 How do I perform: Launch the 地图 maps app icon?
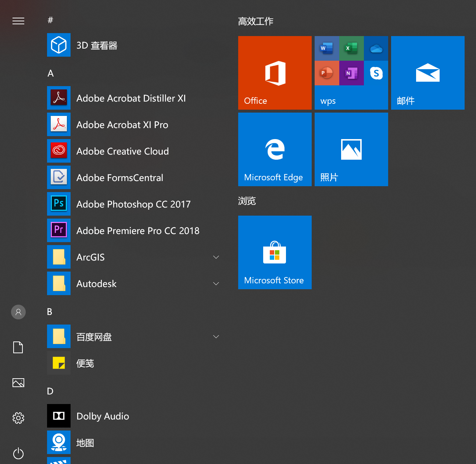(x=59, y=442)
